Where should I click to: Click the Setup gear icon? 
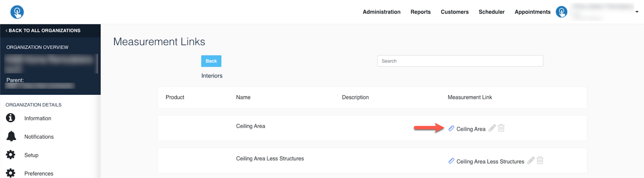tap(11, 155)
